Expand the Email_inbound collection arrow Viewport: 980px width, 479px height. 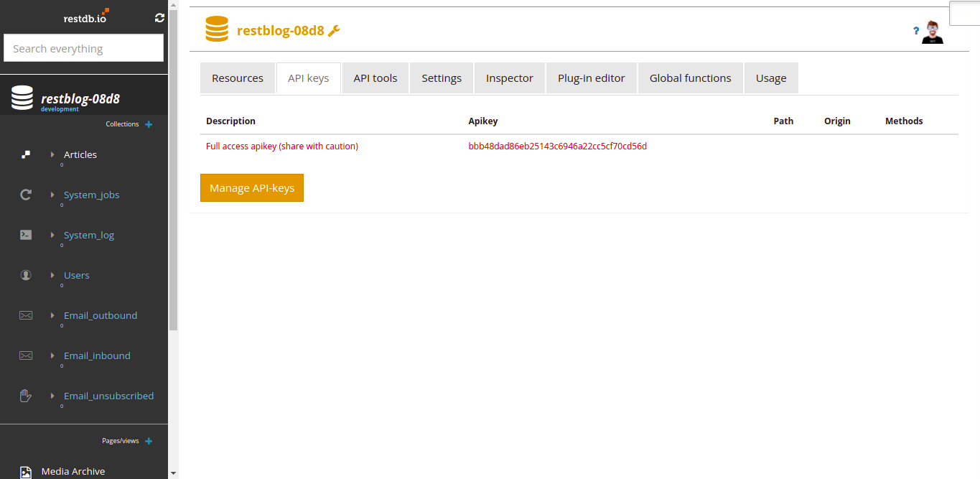click(x=52, y=355)
